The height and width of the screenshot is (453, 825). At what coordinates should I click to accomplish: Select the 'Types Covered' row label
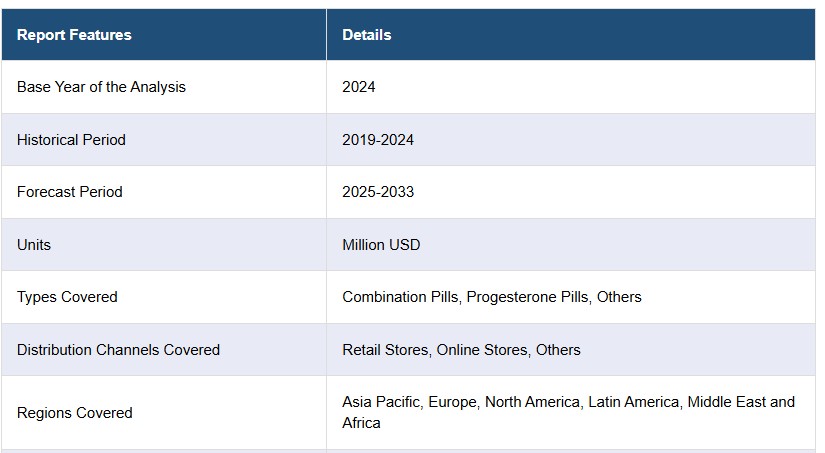click(67, 297)
